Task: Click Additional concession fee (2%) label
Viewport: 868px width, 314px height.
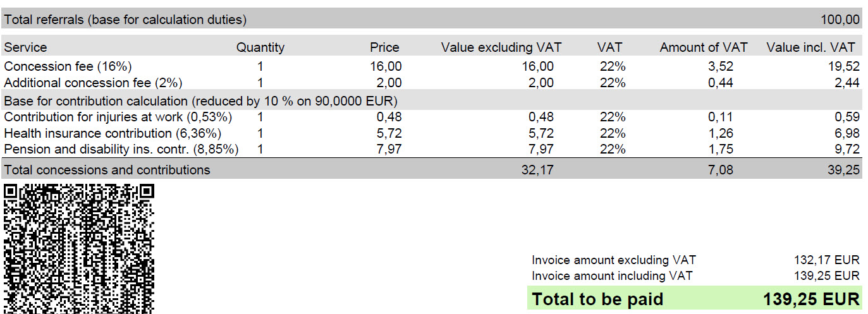Action: (x=93, y=83)
